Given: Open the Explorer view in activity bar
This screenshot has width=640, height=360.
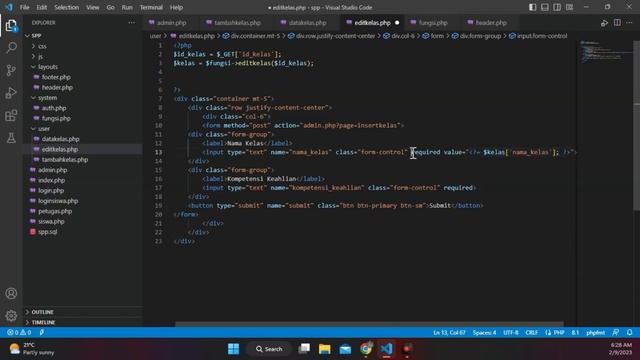Looking at the screenshot, I should pyautogui.click(x=11, y=26).
